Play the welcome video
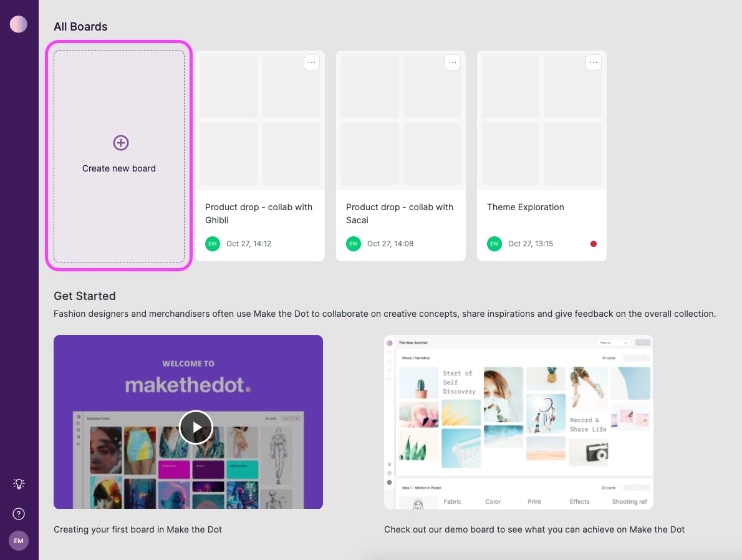 pyautogui.click(x=196, y=427)
